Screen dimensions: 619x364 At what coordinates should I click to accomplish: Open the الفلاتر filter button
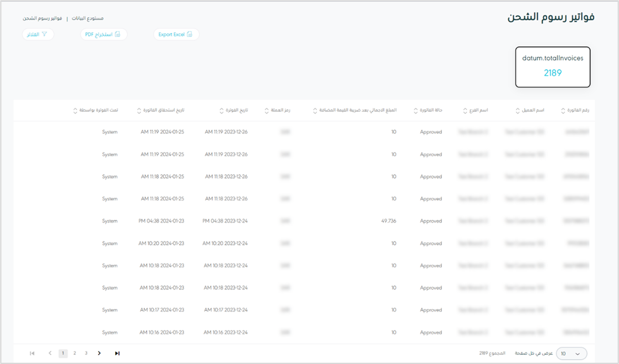coord(37,34)
